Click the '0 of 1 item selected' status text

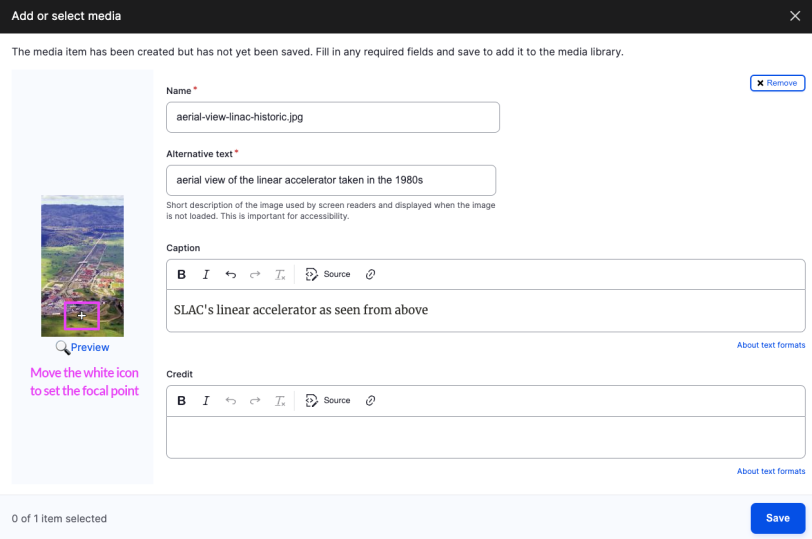click(x=59, y=518)
